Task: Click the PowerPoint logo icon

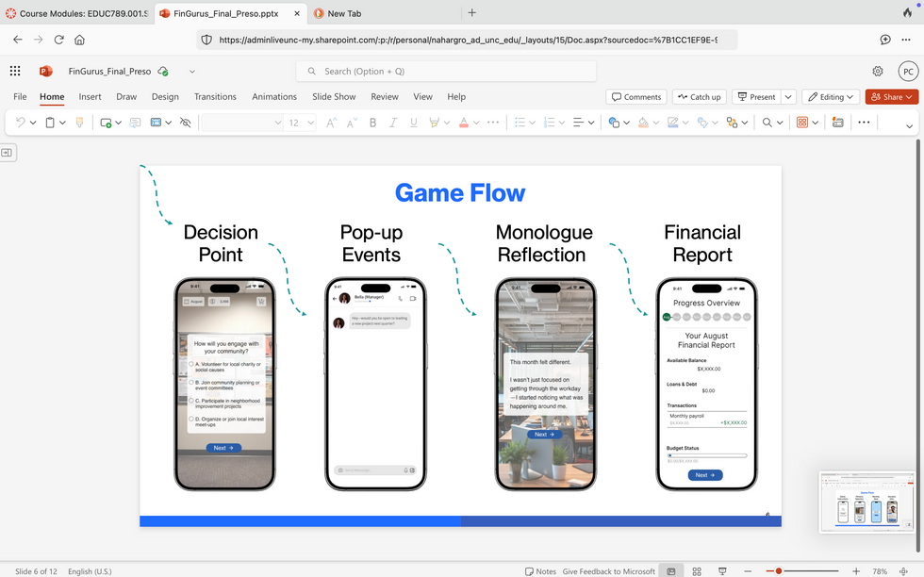Action: (46, 72)
